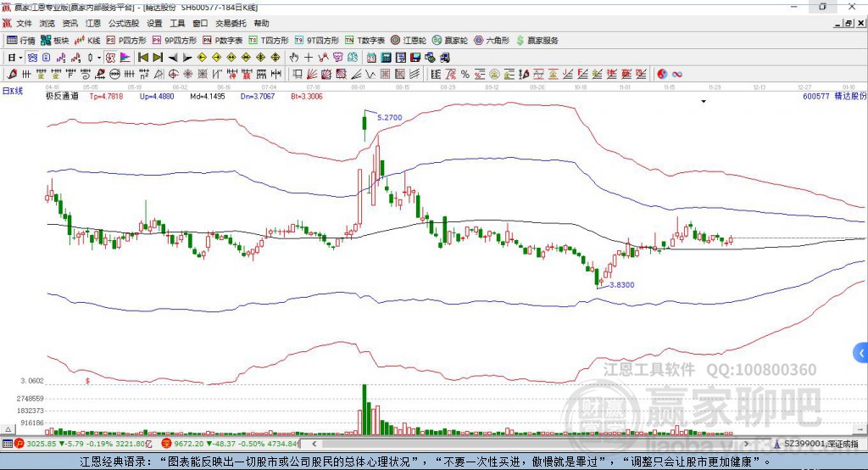The width and height of the screenshot is (868, 470).
Task: Open 赢家服务 with dollar icon
Action: [537, 41]
